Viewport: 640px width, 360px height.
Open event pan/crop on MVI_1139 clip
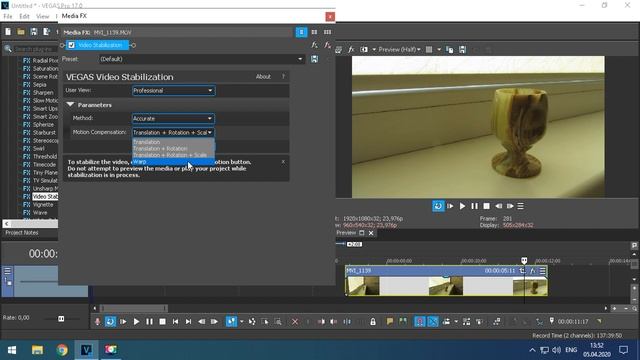pos(522,271)
